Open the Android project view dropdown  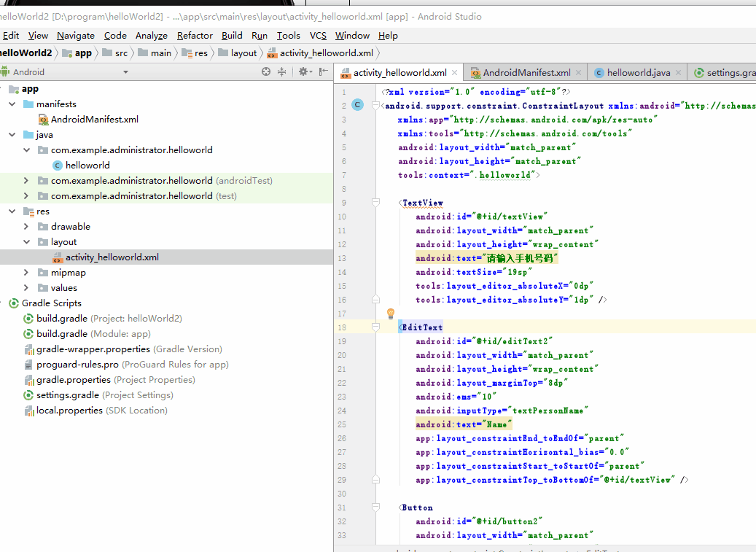pos(126,72)
